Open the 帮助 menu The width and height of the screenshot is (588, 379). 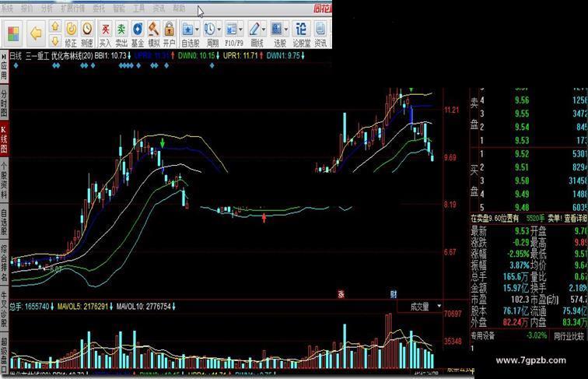click(179, 9)
